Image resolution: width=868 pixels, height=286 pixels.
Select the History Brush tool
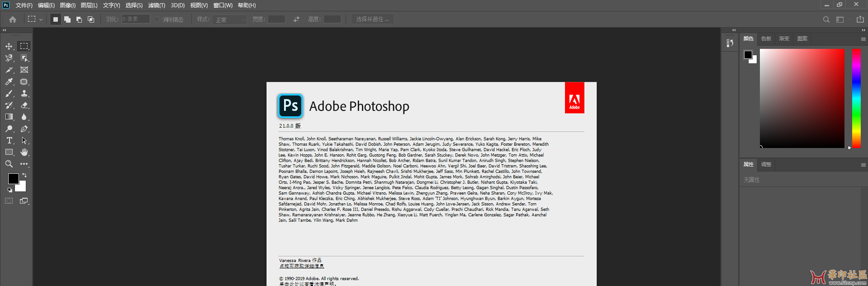tap(9, 105)
